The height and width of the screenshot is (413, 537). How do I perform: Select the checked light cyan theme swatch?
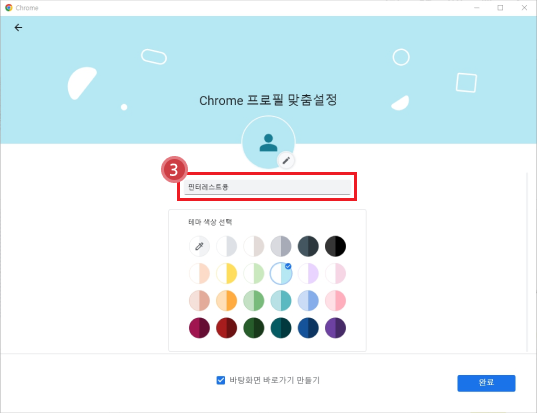click(x=281, y=273)
